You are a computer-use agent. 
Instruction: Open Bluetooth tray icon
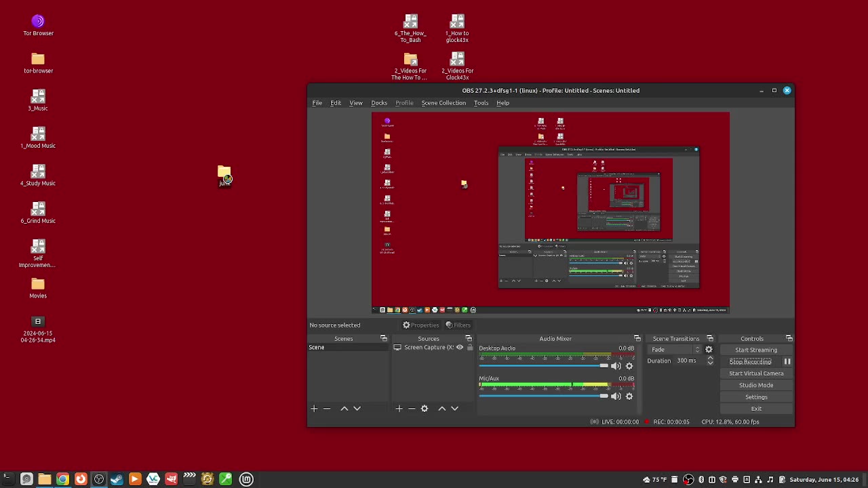coord(701,480)
